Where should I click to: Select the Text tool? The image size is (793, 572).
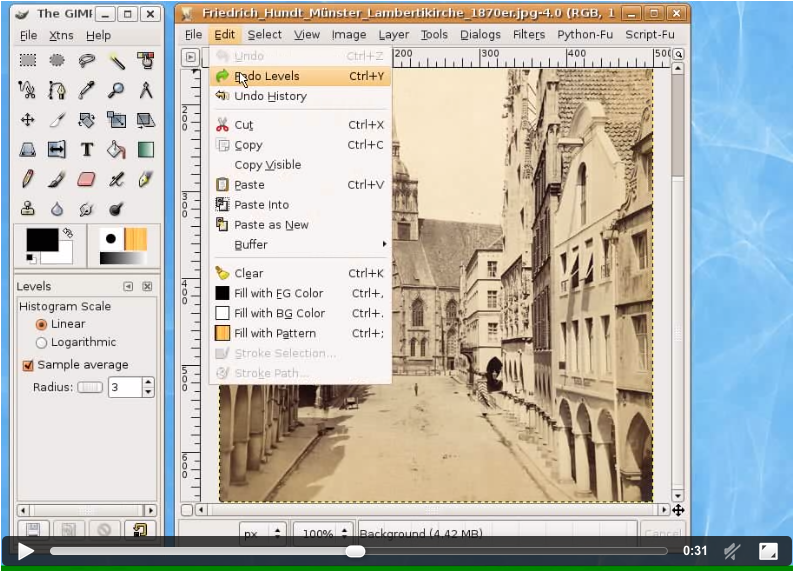(x=86, y=150)
